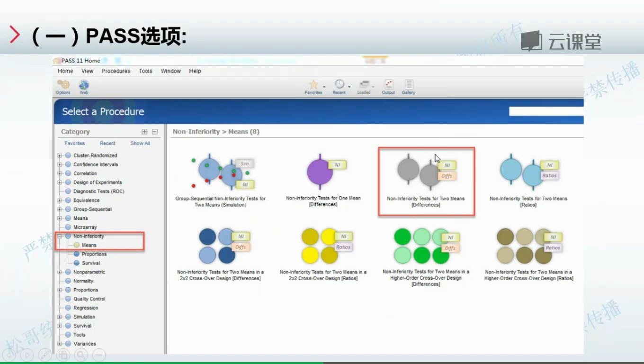The width and height of the screenshot is (644, 364).
Task: Open Non-Inferiority Tests for Two Means [Ratios]
Action: [x=528, y=180]
